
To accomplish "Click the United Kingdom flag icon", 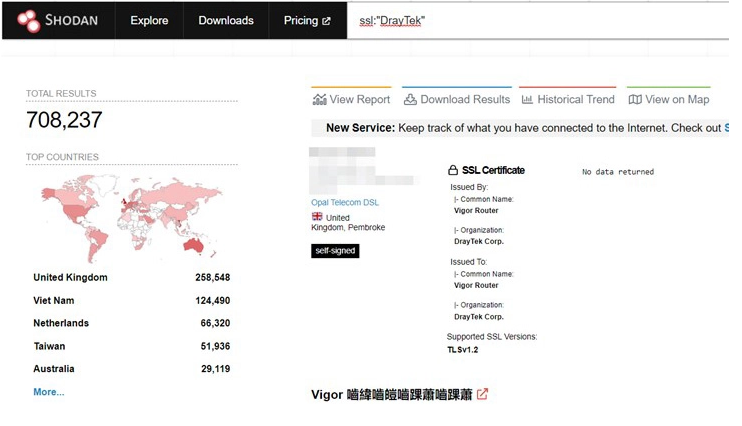I will 317,216.
